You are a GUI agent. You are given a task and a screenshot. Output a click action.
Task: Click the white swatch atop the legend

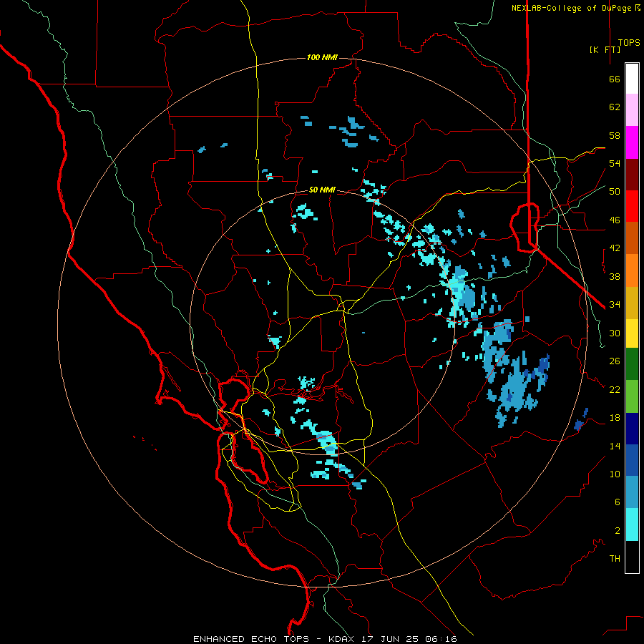[x=632, y=79]
